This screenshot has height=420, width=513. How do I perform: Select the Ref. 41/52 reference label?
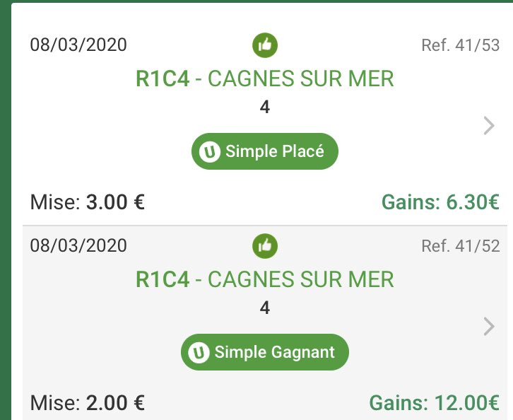pos(460,246)
